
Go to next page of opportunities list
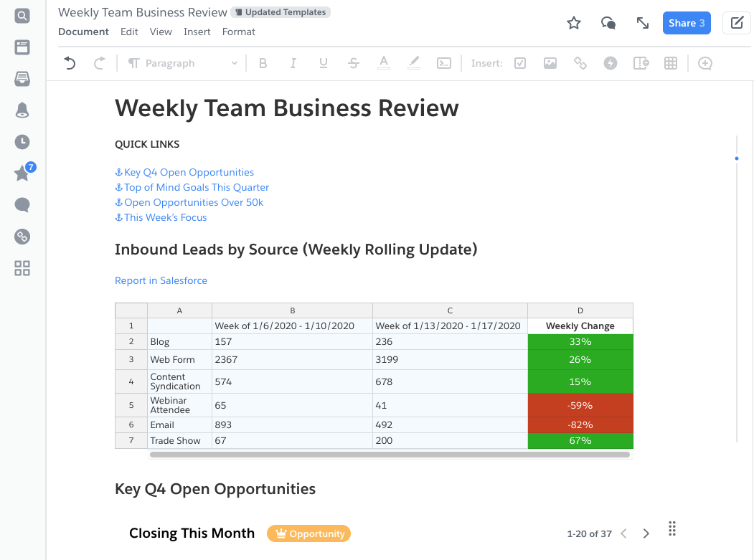(646, 533)
